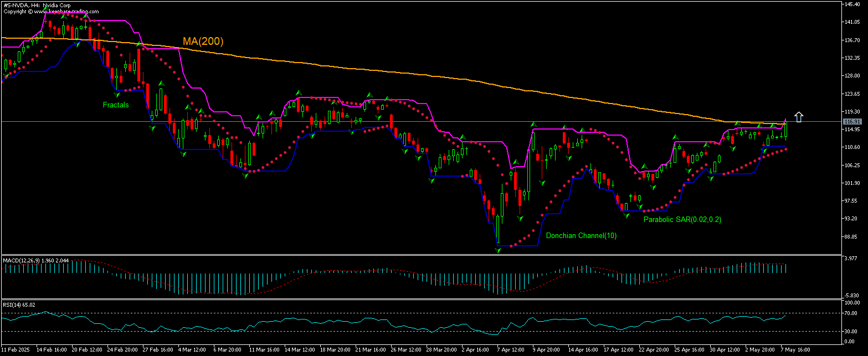Click the 21 Mar 16:00 date label
Screen dimensions: 868x356
[x=370, y=350]
